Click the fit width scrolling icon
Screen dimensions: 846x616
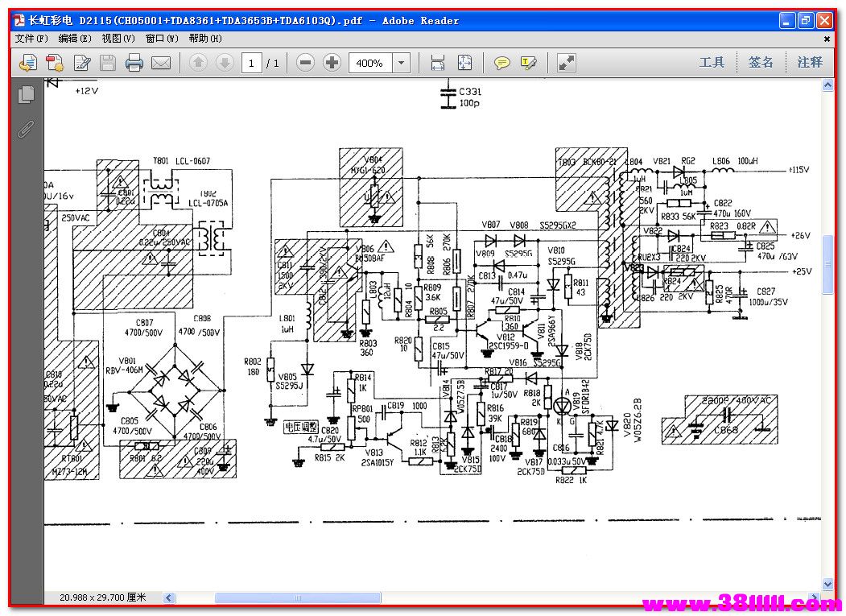(438, 63)
